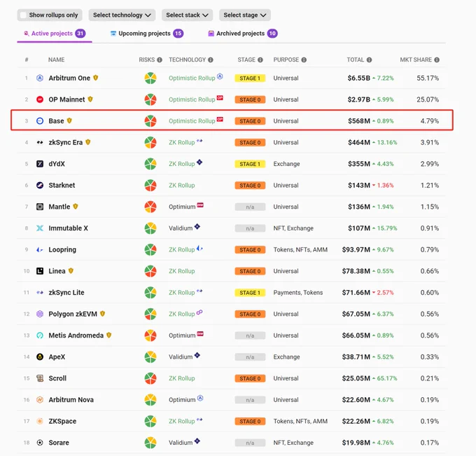Click the info icon next to RISKS
476x456 pixels.
[x=160, y=60]
